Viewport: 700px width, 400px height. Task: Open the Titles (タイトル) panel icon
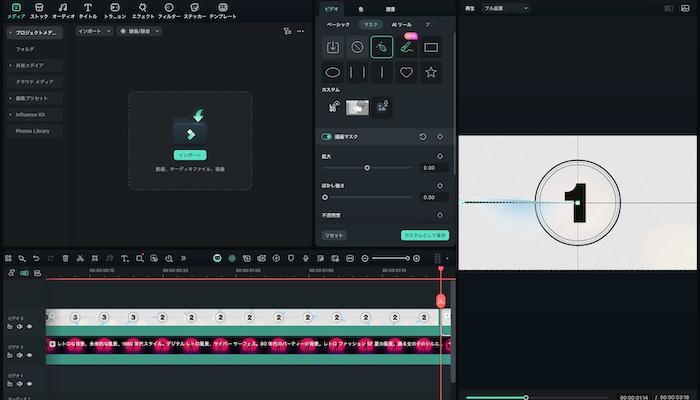(88, 12)
